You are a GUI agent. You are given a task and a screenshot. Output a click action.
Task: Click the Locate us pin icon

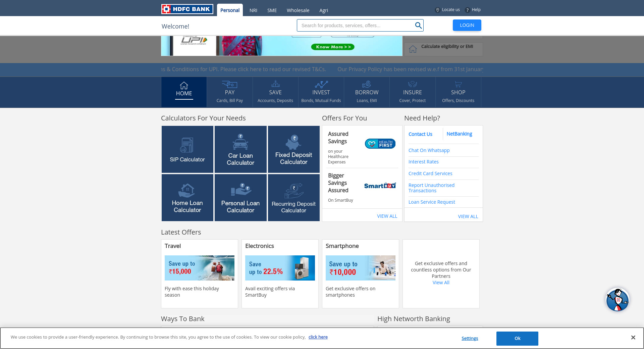pos(437,10)
